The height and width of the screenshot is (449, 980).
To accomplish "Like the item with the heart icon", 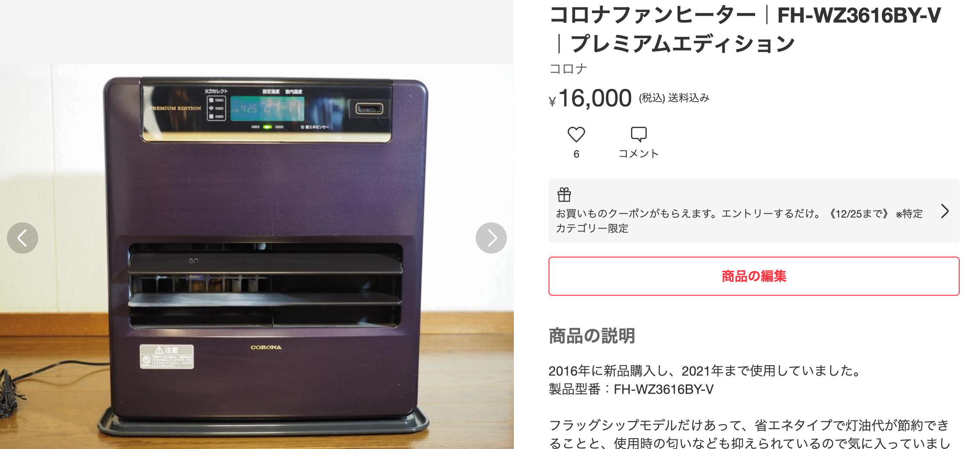I will click(576, 135).
